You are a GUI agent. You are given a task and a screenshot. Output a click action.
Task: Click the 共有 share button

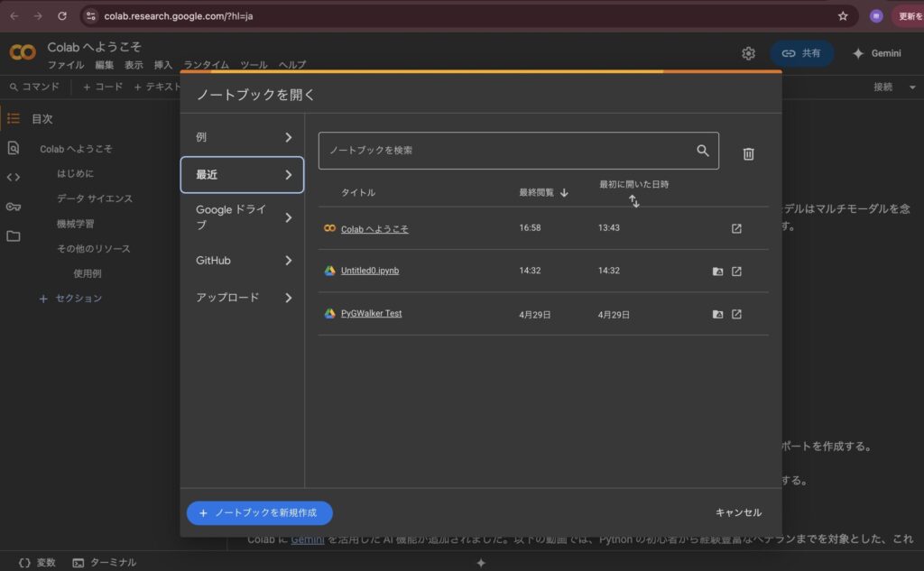(801, 53)
